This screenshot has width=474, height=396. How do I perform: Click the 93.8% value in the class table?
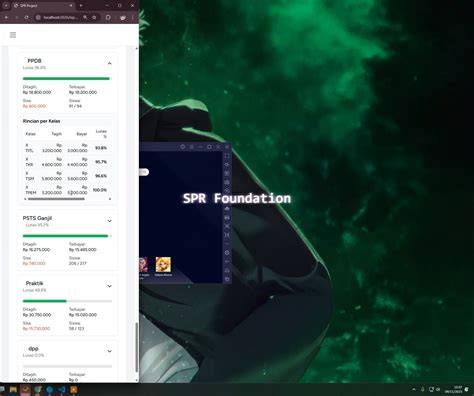101,148
